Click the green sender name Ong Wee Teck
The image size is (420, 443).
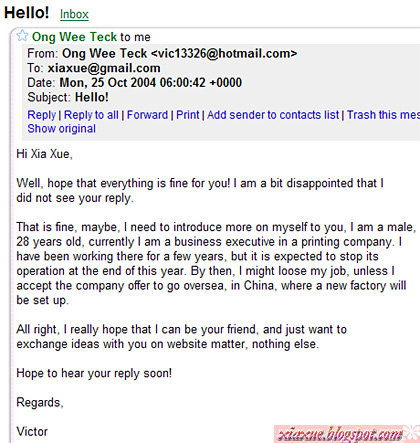74,37
